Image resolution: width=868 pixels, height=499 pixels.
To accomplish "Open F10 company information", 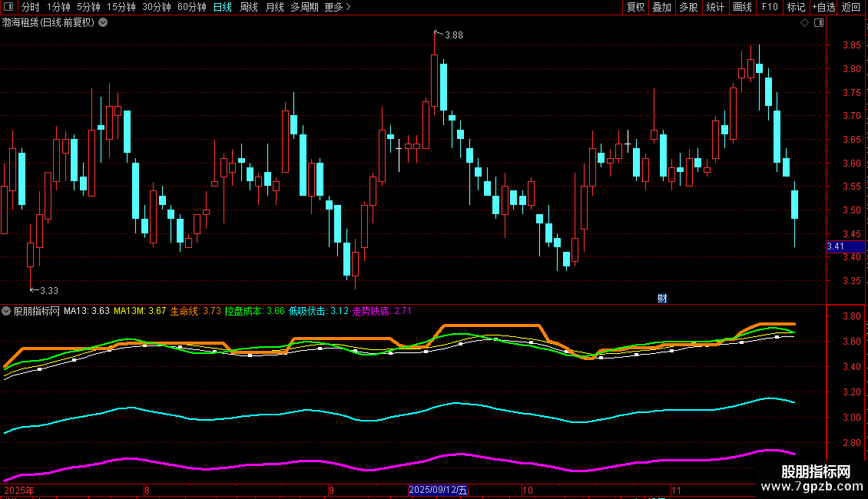I will [x=769, y=7].
